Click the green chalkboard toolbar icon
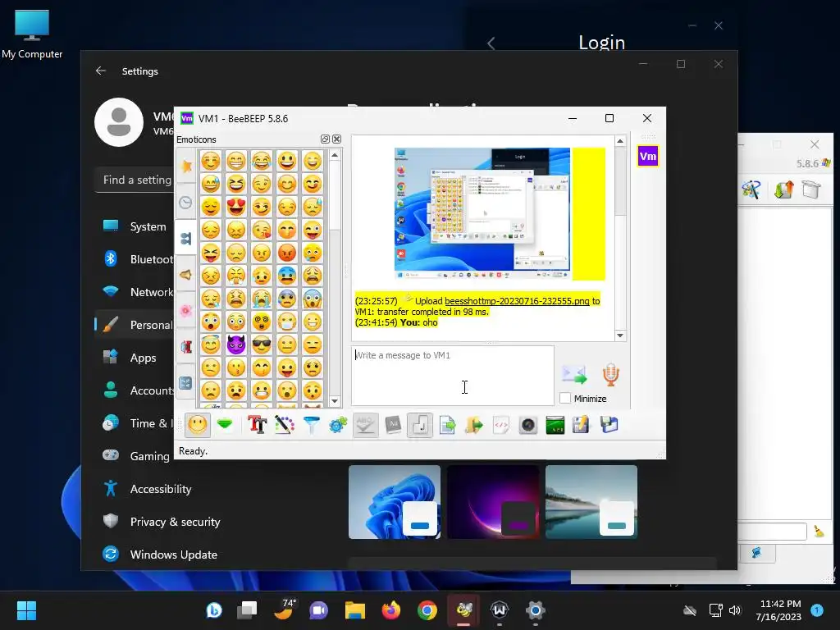This screenshot has width=840, height=630. tap(555, 426)
